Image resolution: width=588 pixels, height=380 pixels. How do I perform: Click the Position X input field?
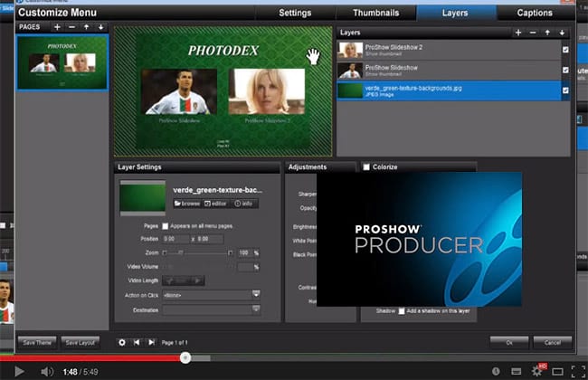[176, 239]
